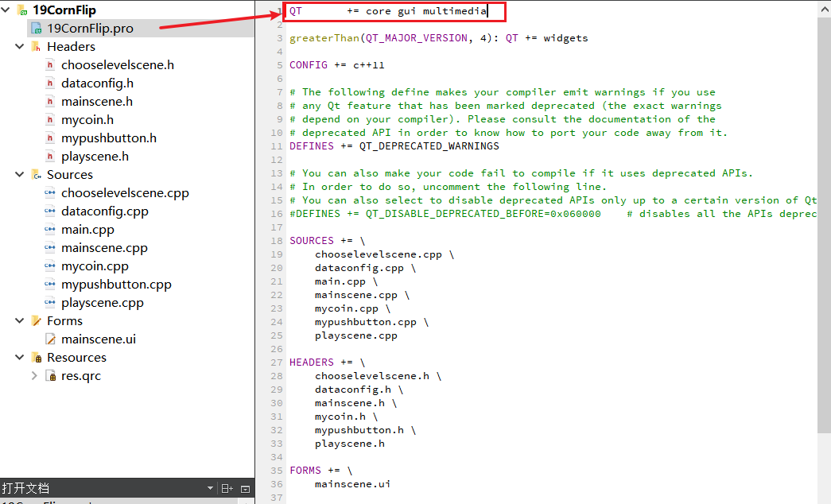The height and width of the screenshot is (504, 831).
Task: Collapse the Headers folder
Action: click(20, 46)
